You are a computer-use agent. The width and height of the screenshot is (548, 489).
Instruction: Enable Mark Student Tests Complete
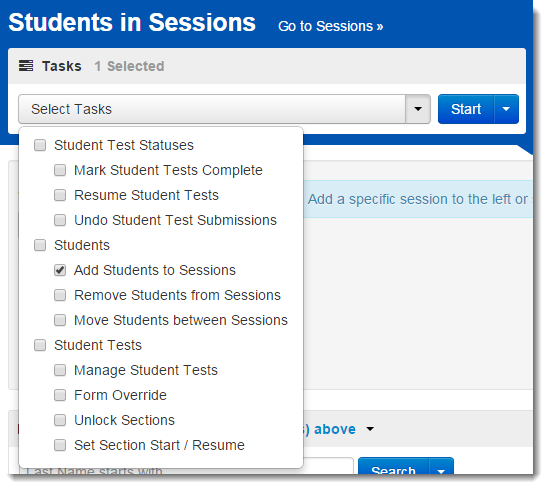pyautogui.click(x=60, y=170)
